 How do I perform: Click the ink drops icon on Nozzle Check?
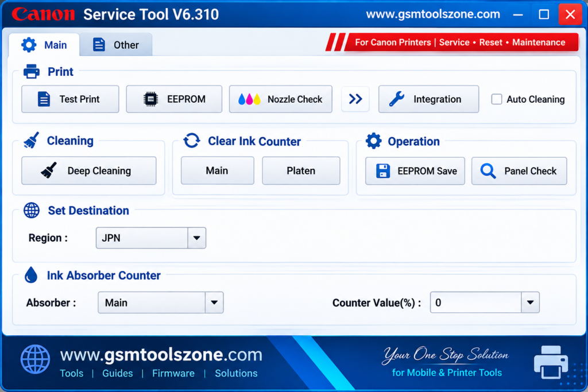[x=249, y=99]
